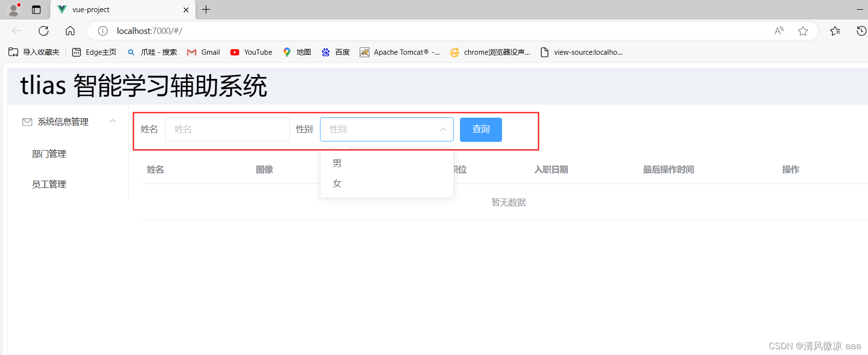Close the vue-project tab
868x355 pixels.
pos(186,10)
